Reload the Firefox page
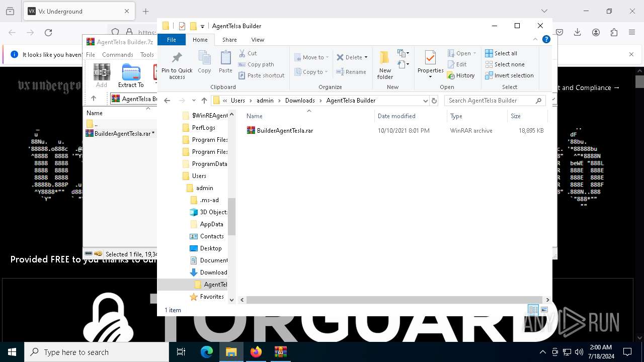The image size is (644, 362). 48,32
